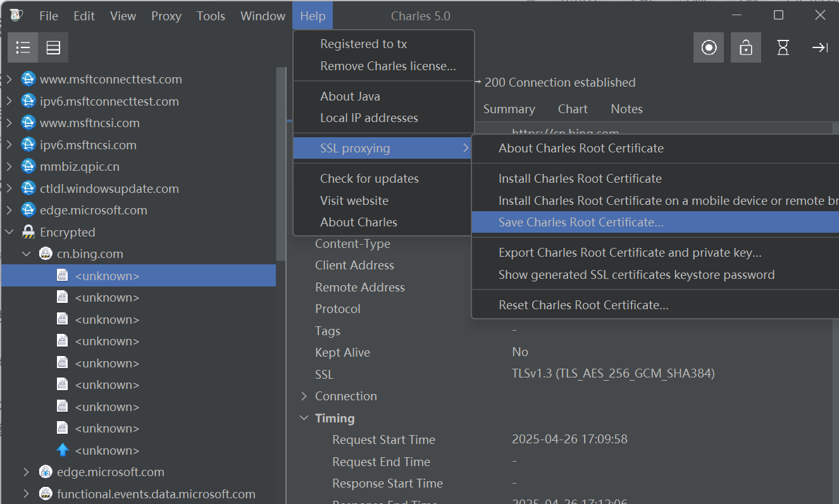Open the Window menu
This screenshot has height=504, width=839.
click(263, 16)
